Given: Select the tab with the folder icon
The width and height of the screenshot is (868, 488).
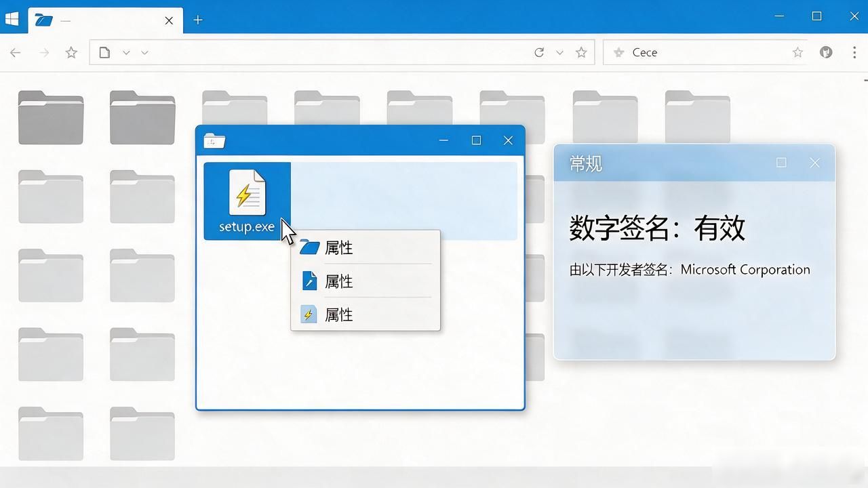Looking at the screenshot, I should tap(105, 20).
